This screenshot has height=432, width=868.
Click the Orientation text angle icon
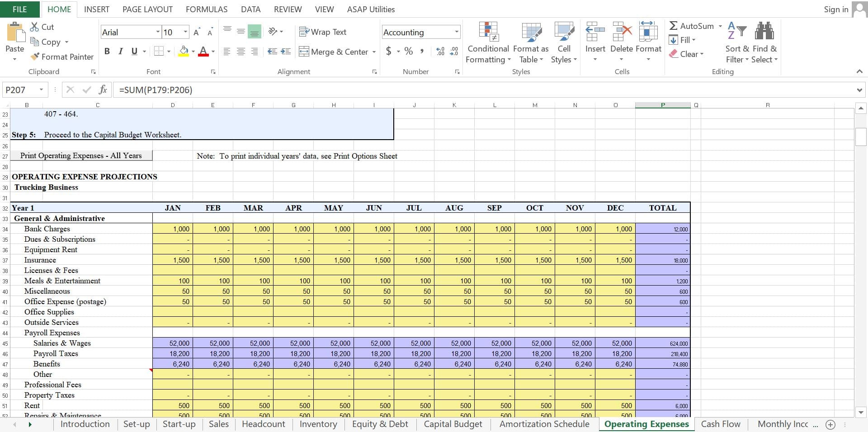(273, 31)
